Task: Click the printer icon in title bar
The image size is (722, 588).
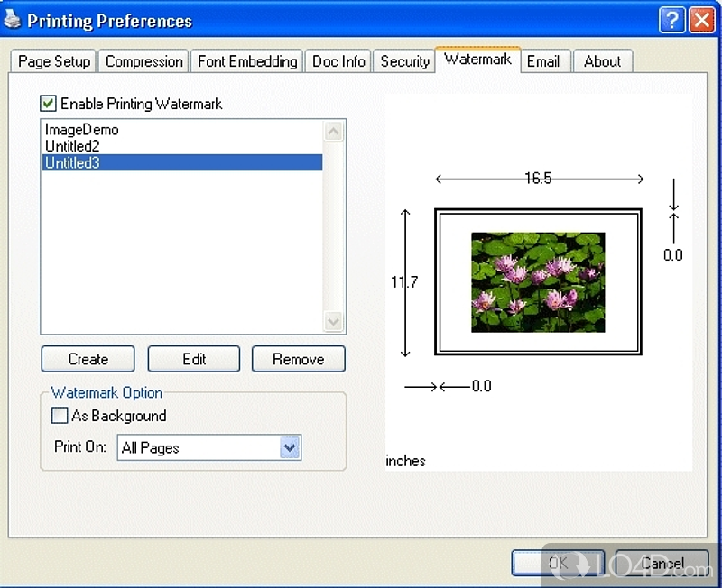Action: pyautogui.click(x=13, y=19)
